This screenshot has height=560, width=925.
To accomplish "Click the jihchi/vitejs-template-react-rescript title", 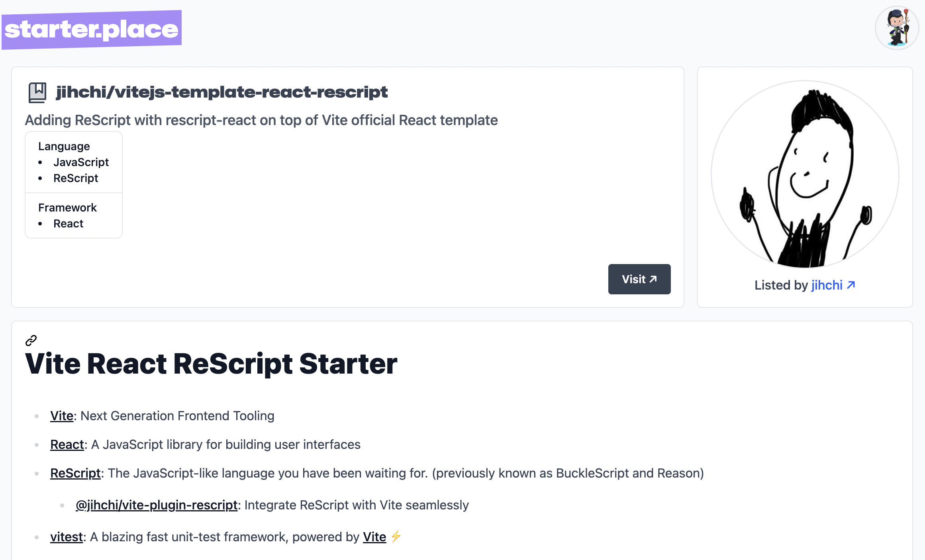I will [221, 92].
